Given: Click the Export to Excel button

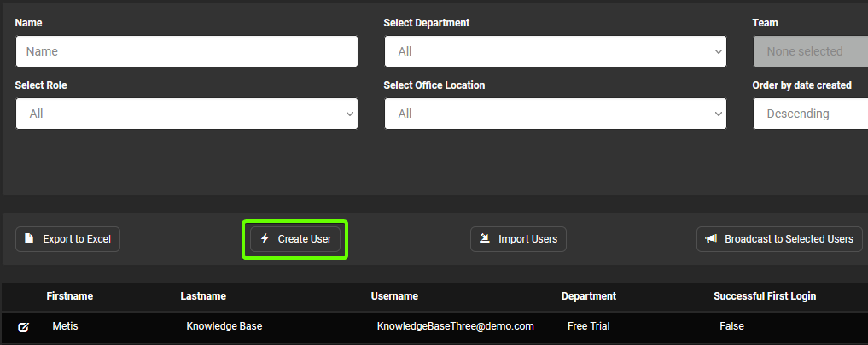Looking at the screenshot, I should coord(67,239).
